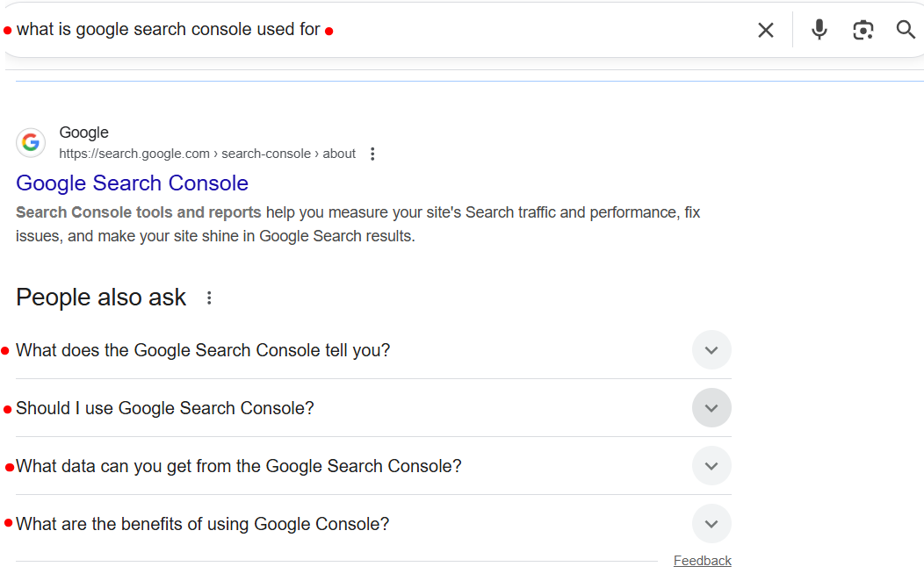Click the camera icon in the search bar

click(x=863, y=29)
